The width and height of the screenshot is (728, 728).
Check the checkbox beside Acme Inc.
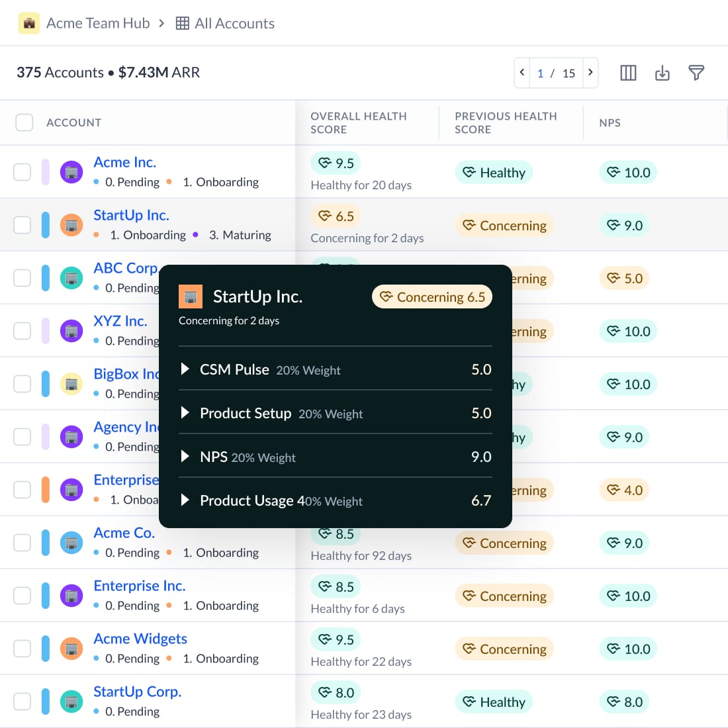tap(22, 171)
